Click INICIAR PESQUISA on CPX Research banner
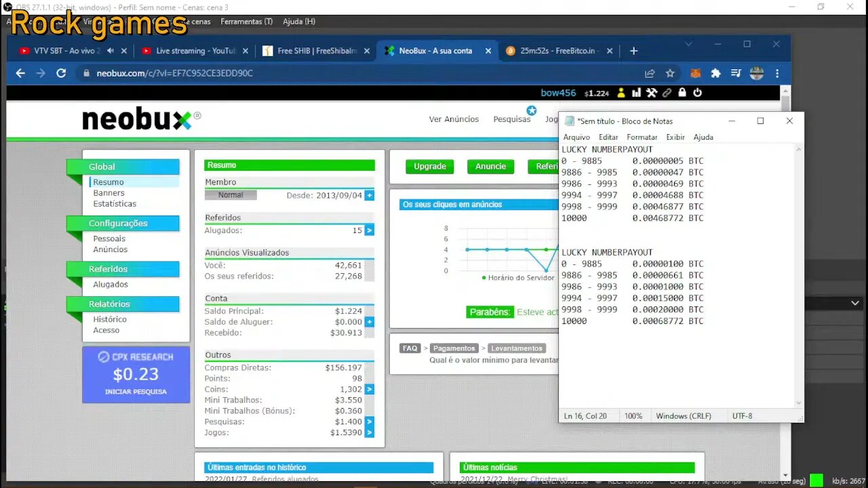This screenshot has width=868, height=488. [x=136, y=392]
